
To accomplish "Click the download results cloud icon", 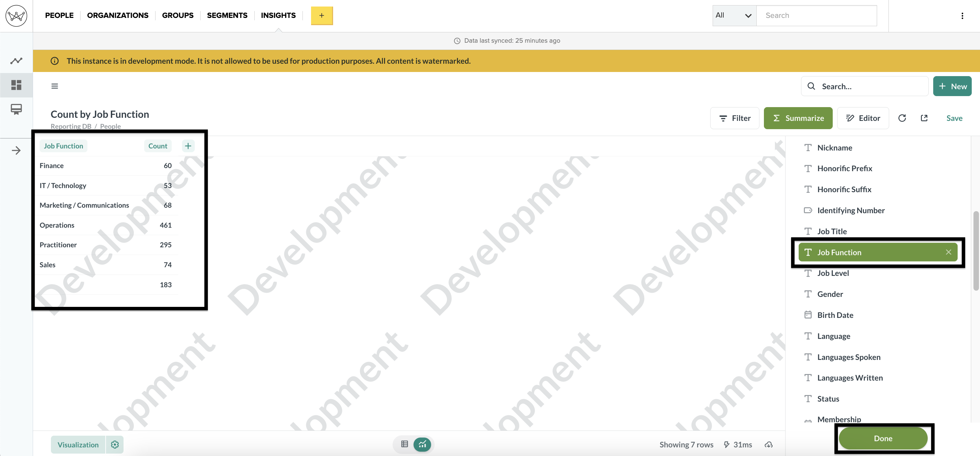I will coord(769,445).
